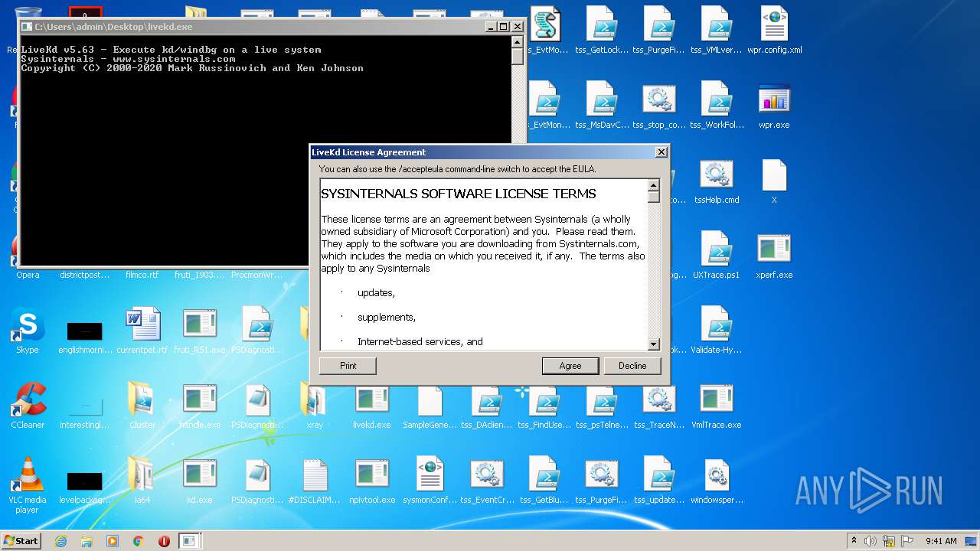Select the xperf.exe desktop icon
The image size is (980, 551).
coord(774,256)
